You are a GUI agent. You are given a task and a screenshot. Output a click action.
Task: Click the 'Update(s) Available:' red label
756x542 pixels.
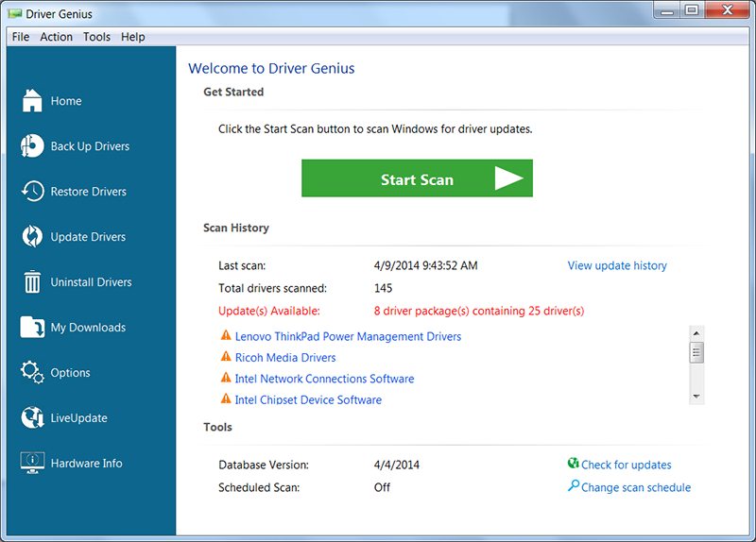click(269, 312)
